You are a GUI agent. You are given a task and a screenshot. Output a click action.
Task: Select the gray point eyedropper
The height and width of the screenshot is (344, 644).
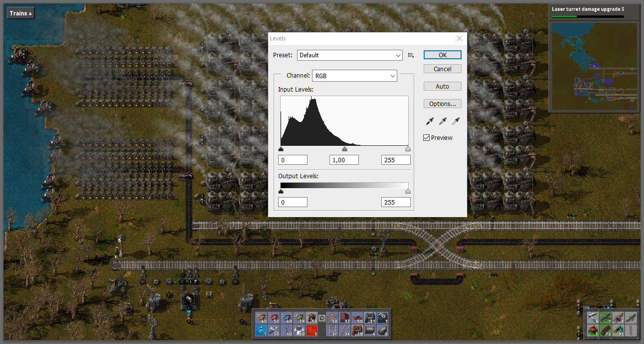(x=443, y=121)
